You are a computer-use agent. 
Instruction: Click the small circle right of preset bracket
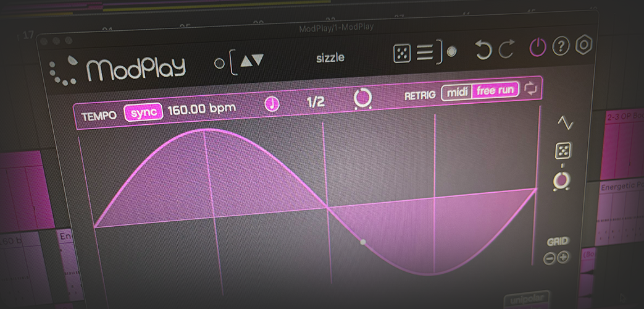(x=451, y=52)
